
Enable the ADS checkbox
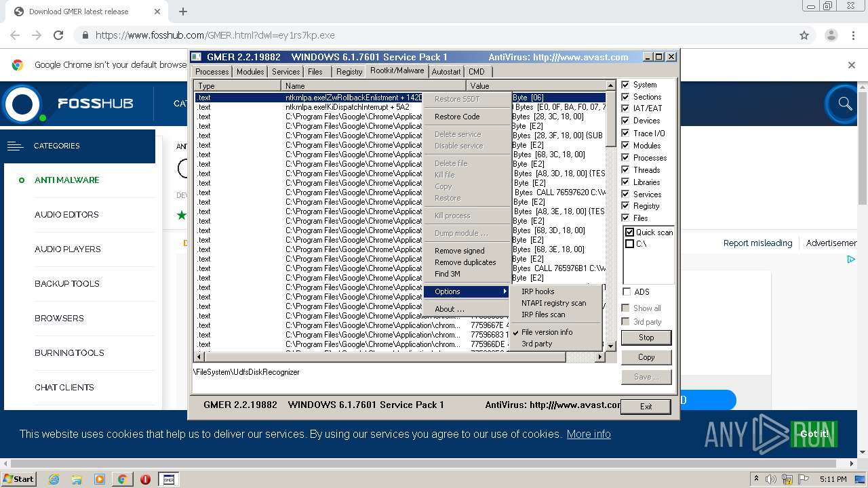coord(627,291)
